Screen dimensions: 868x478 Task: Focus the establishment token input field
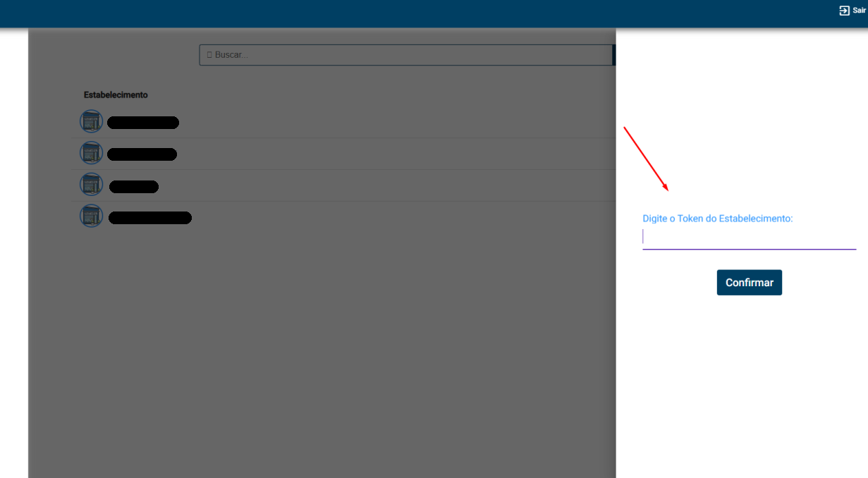[749, 238]
